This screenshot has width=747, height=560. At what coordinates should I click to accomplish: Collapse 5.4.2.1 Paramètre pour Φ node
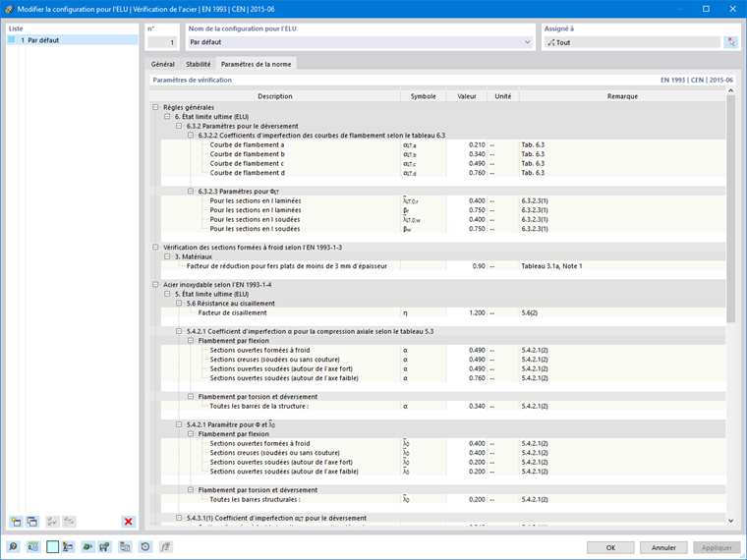(x=179, y=424)
